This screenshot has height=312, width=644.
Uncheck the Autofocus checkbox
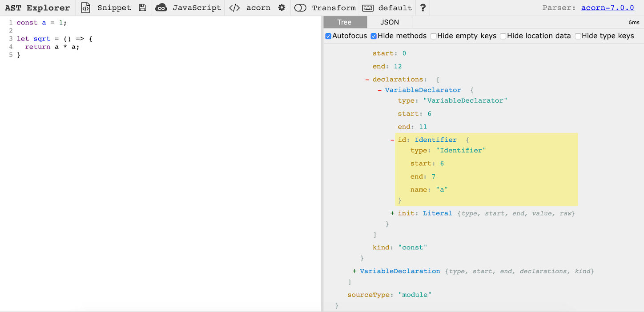[x=328, y=36]
